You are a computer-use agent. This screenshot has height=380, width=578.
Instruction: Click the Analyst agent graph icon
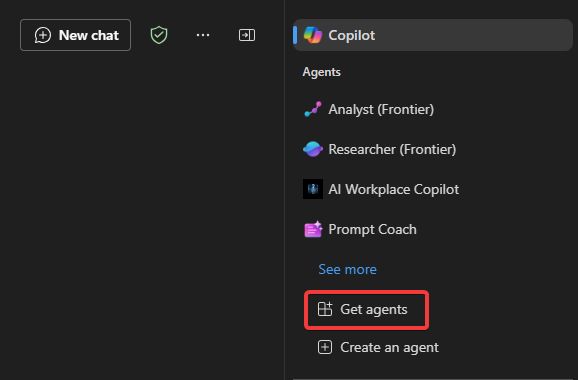(x=313, y=109)
